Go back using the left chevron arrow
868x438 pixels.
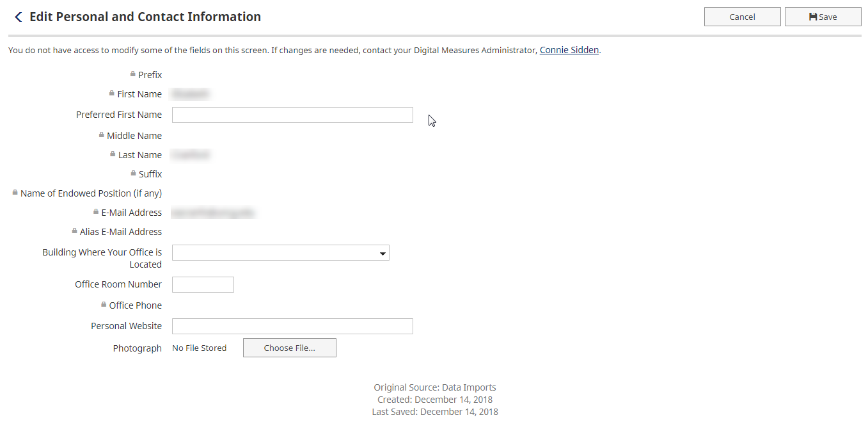click(18, 17)
